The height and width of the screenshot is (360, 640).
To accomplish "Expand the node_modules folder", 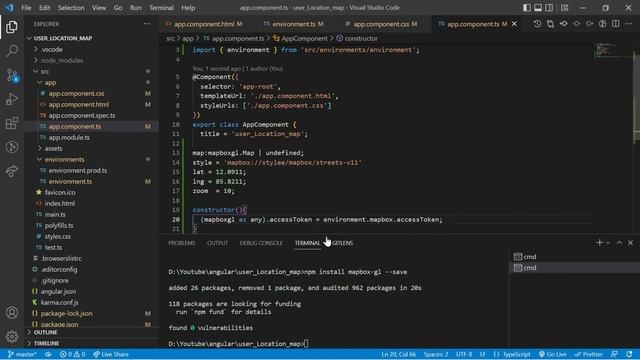I will click(x=62, y=60).
